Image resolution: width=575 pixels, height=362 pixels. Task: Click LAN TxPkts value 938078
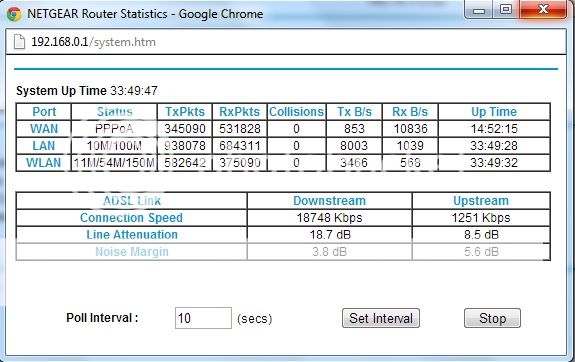tap(185, 146)
